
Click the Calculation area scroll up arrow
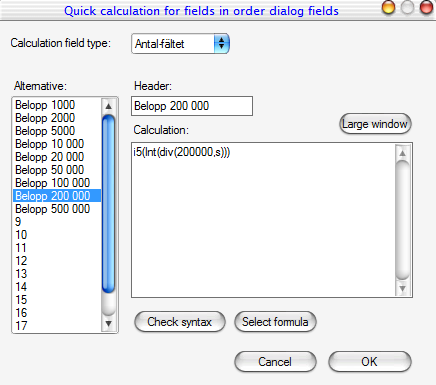[x=402, y=153]
